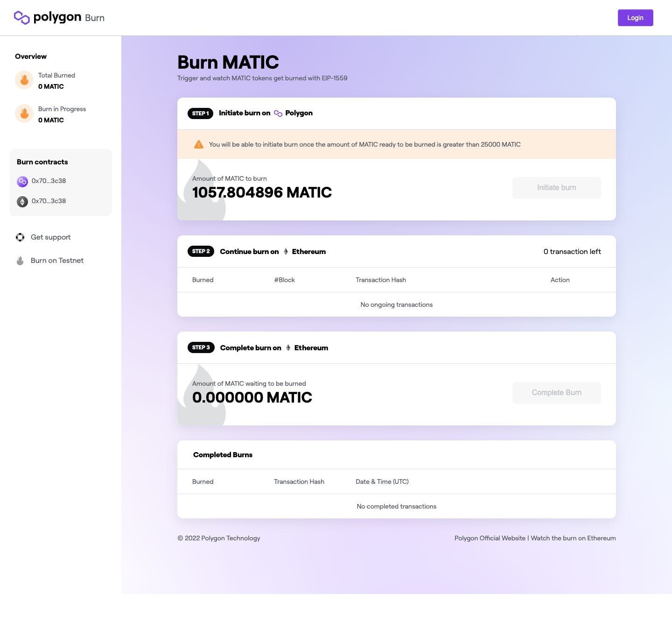Click the Burn in Progress flame icon
Image resolution: width=672 pixels, height=630 pixels.
[24, 113]
